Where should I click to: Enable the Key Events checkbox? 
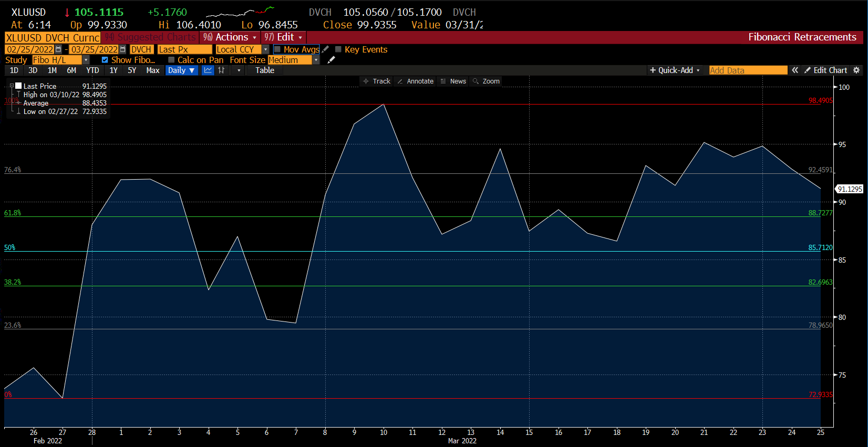[x=338, y=49]
